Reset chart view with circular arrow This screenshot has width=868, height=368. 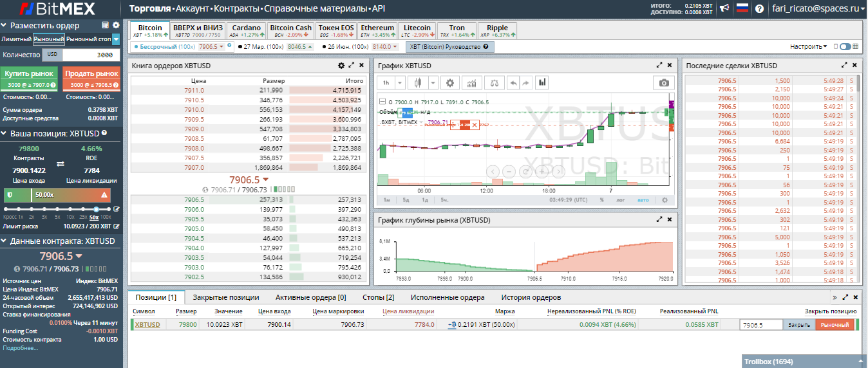coord(525,171)
